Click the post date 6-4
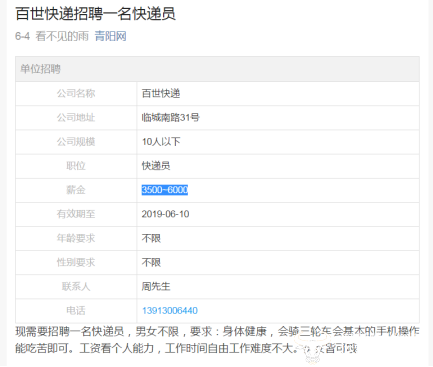Screen dimensions: 433x367 point(22,36)
